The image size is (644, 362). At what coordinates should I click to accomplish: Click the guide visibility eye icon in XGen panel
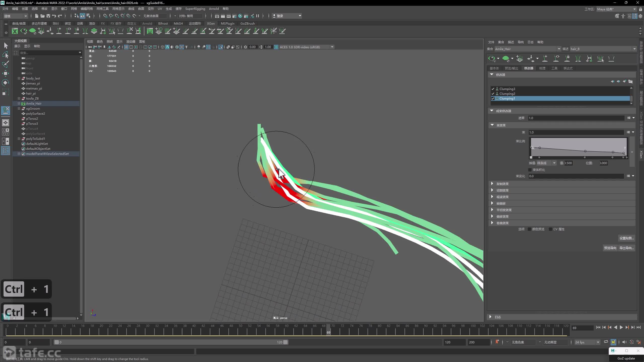556,59
